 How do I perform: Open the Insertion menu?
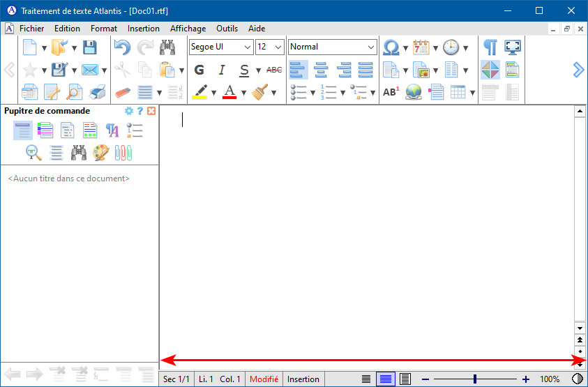(143, 29)
